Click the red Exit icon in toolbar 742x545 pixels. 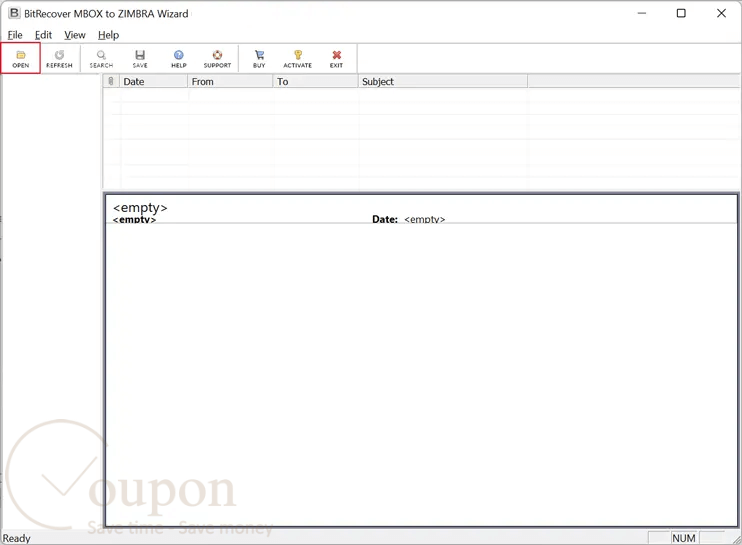[x=336, y=58]
